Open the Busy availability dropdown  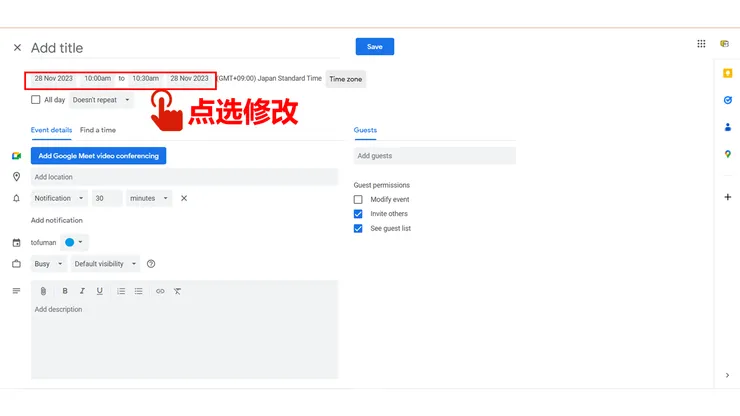click(x=49, y=264)
